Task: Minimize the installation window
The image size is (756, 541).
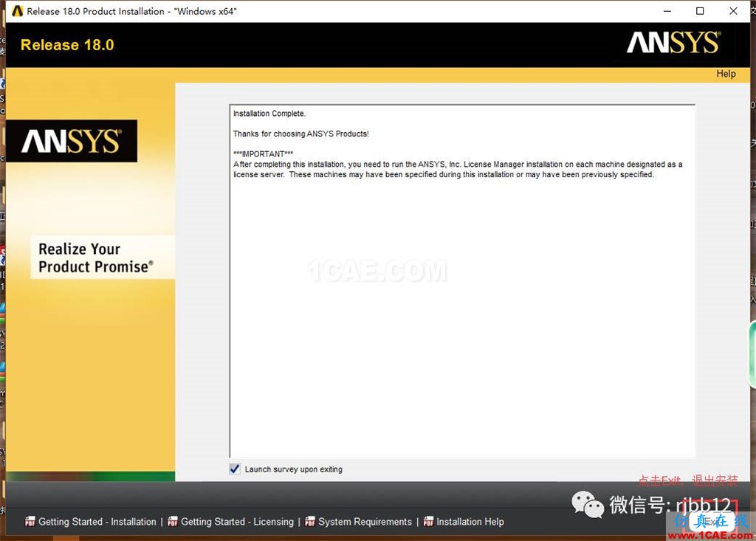Action: point(667,11)
